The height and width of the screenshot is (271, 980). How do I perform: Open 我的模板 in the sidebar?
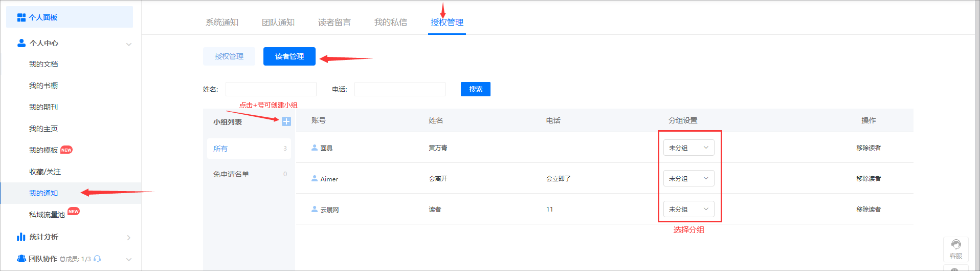(43, 150)
